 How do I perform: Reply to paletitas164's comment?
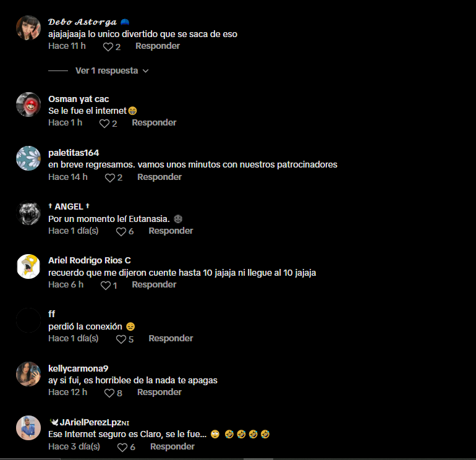pyautogui.click(x=159, y=177)
